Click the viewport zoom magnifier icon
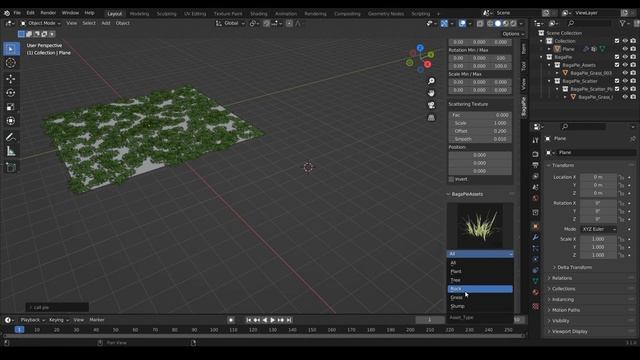Image resolution: width=640 pixels, height=360 pixels. coord(431,81)
